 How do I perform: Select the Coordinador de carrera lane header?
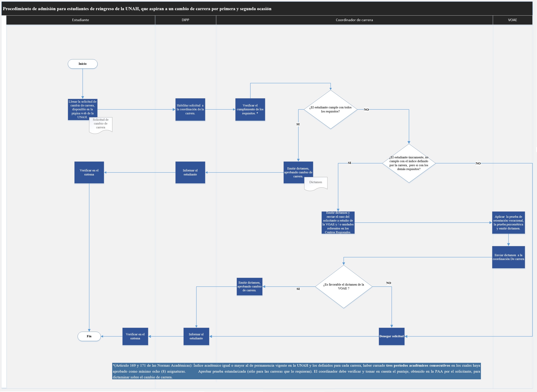(354, 20)
